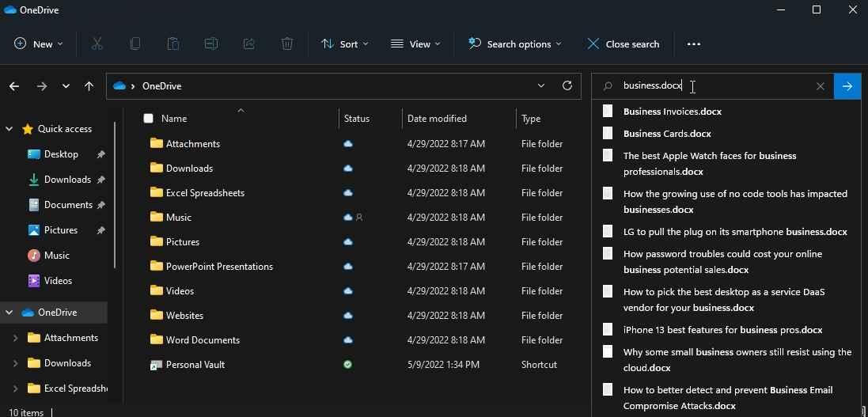Sort by the Name column header
The height and width of the screenshot is (417, 868).
click(174, 118)
